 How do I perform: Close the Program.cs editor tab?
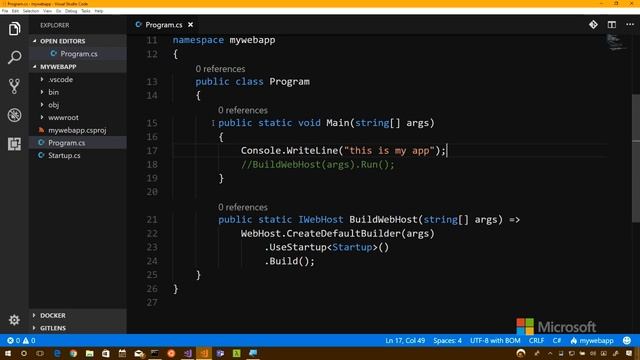pos(191,25)
